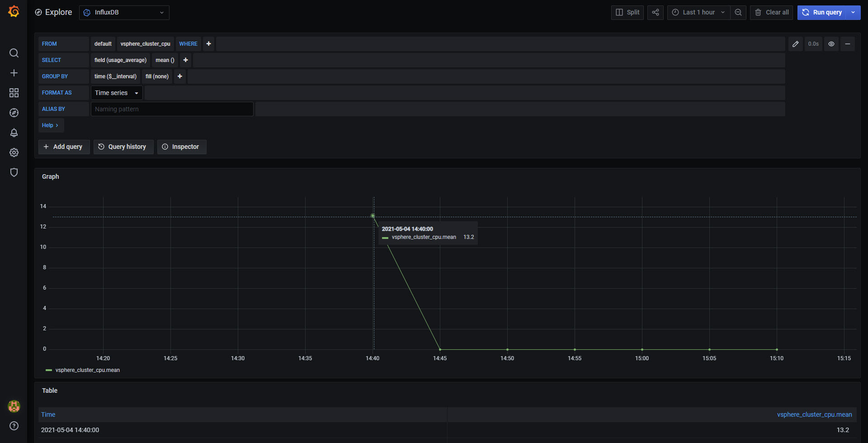Zoom out the time range
868x443 pixels.
(x=738, y=12)
